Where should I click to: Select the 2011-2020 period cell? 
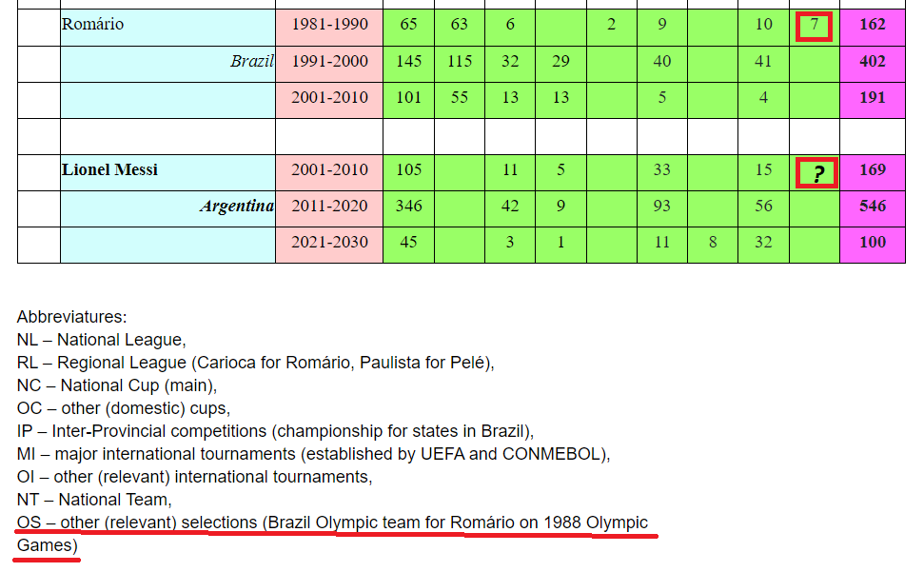point(329,208)
